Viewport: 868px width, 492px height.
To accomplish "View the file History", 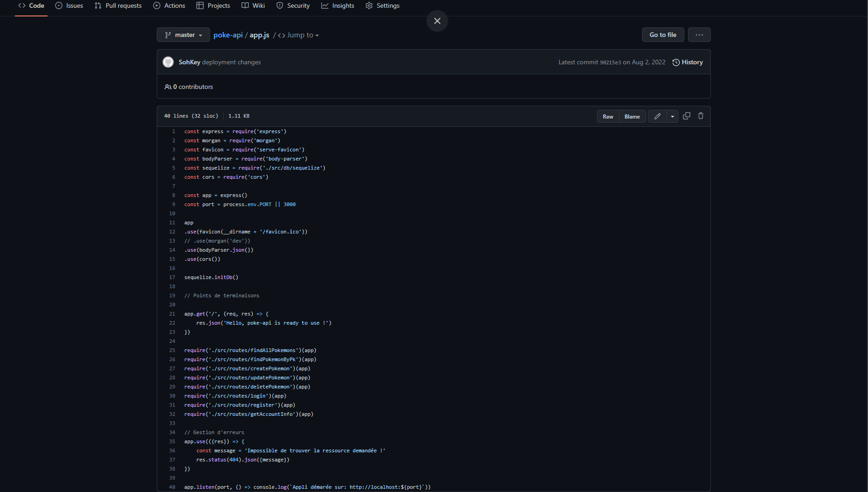I will click(x=688, y=62).
